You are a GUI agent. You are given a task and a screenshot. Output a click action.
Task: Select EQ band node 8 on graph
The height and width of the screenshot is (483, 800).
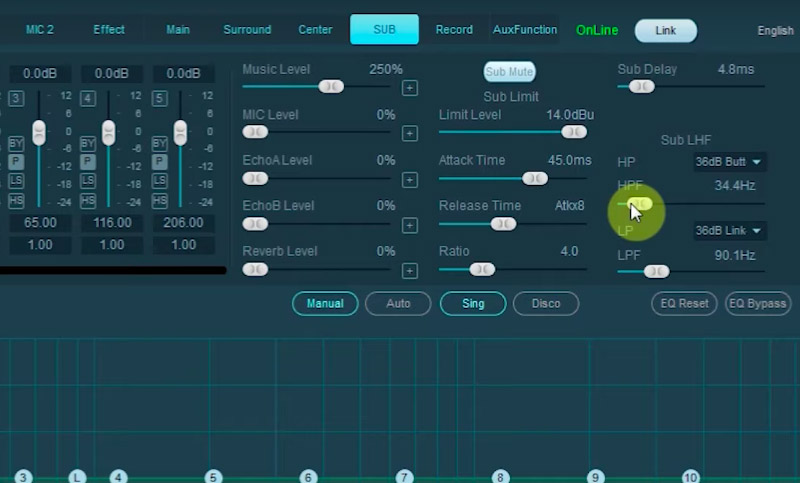pyautogui.click(x=500, y=477)
